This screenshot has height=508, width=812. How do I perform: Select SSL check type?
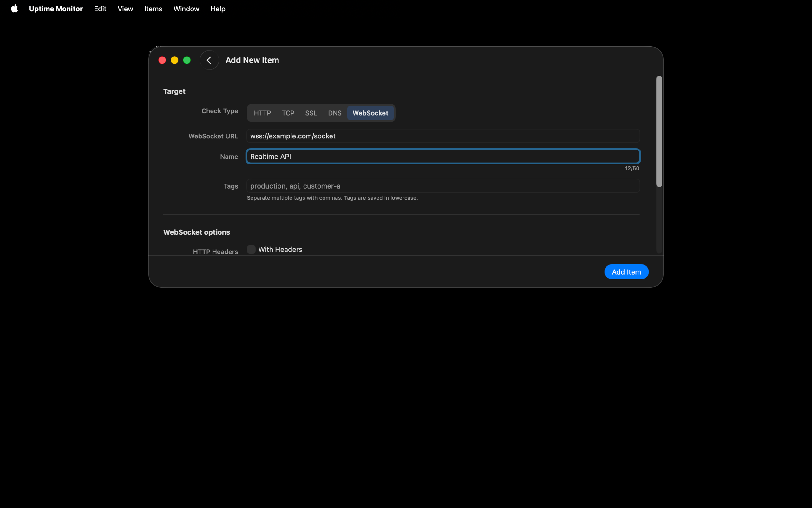[311, 113]
